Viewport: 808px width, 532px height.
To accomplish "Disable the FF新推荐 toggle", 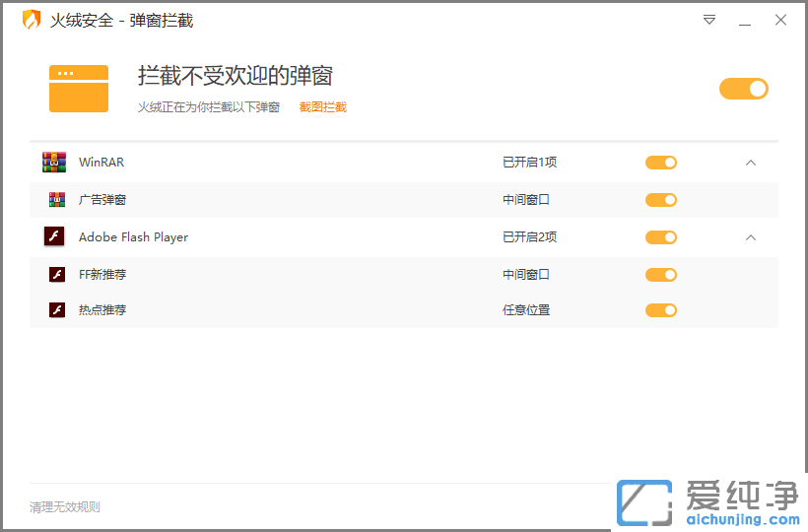I will tap(661, 275).
